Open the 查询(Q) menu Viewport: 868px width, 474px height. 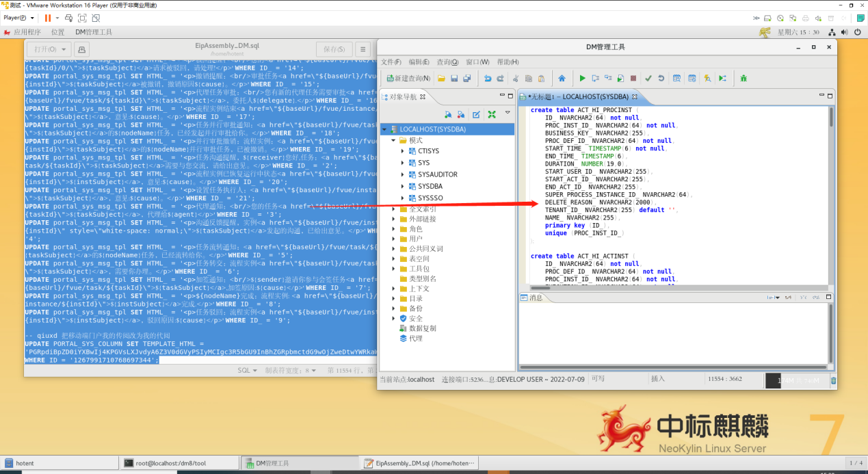click(447, 62)
